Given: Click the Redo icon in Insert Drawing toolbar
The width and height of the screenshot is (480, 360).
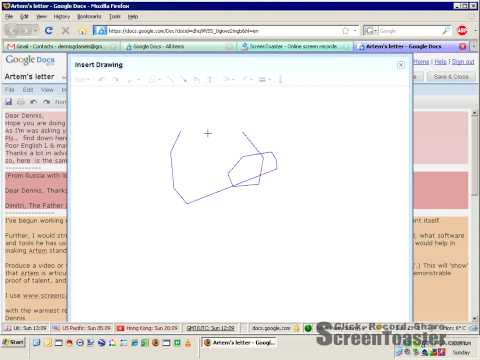Looking at the screenshot, I should pos(115,79).
